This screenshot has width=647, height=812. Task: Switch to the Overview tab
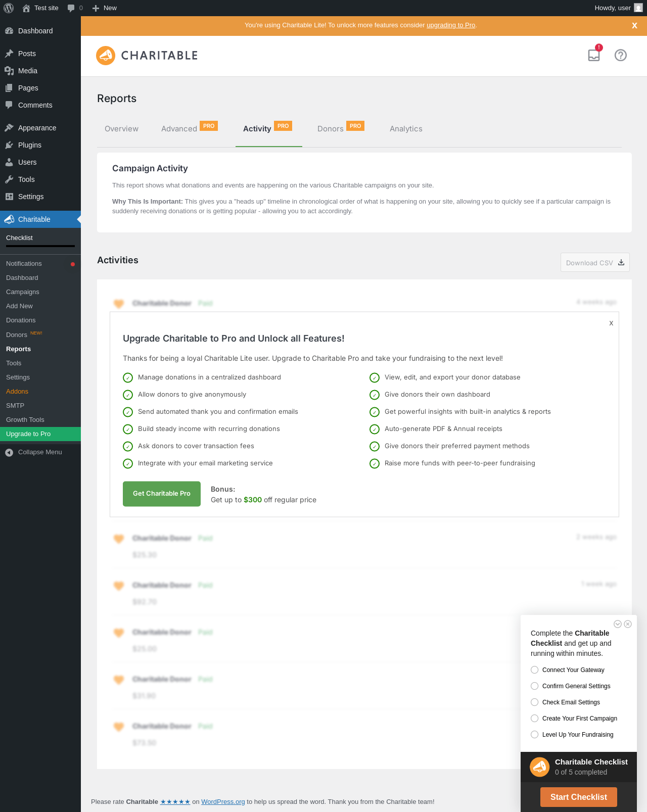pyautogui.click(x=121, y=129)
